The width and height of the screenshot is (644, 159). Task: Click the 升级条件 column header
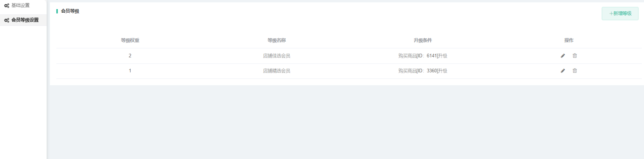pyautogui.click(x=423, y=40)
